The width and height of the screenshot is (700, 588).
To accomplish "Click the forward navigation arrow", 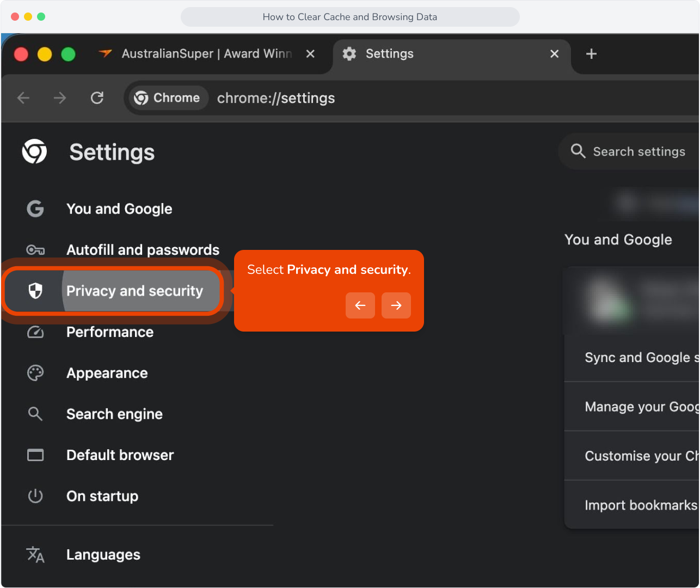I will (60, 98).
